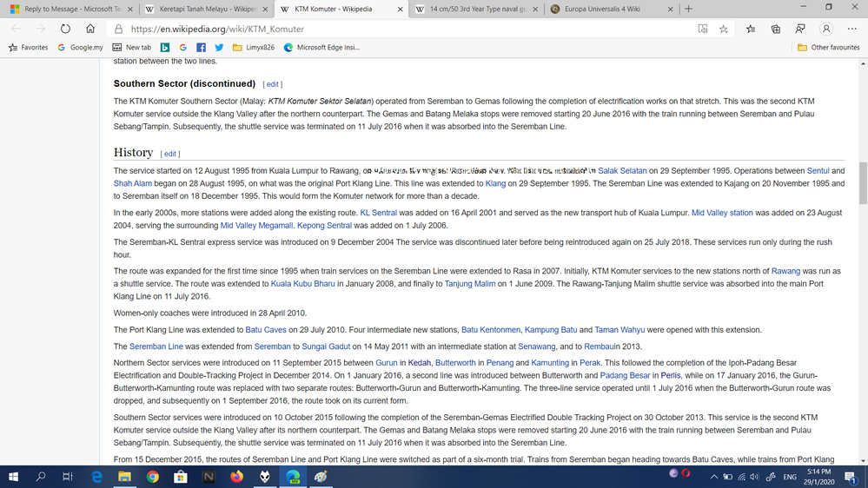Viewport: 868px width, 488px height.
Task: Switch to 14 cm/50 3rd Year Type tab
Action: click(x=475, y=9)
